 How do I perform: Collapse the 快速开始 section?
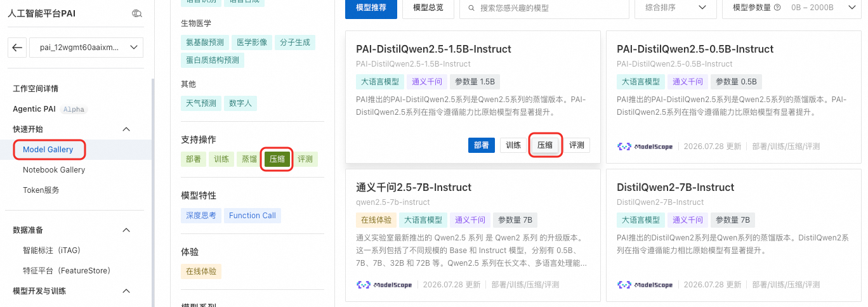126,129
